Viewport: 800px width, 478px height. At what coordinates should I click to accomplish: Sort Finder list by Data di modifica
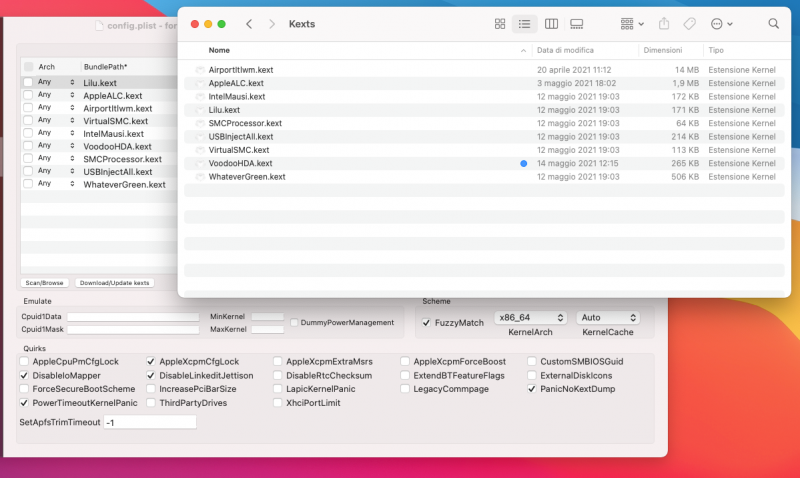tap(565, 50)
